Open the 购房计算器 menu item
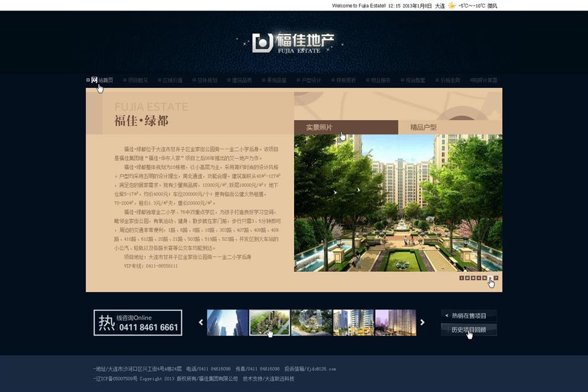 click(x=483, y=80)
